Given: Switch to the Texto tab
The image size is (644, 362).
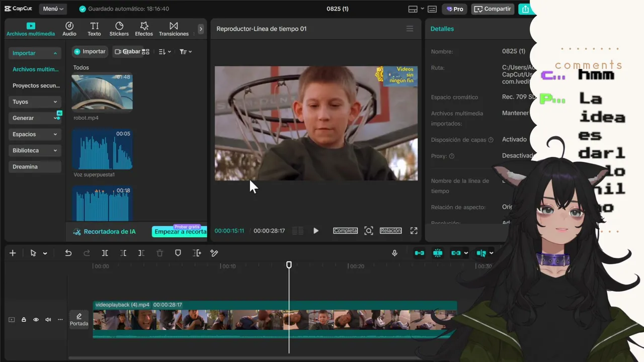Looking at the screenshot, I should tap(94, 29).
